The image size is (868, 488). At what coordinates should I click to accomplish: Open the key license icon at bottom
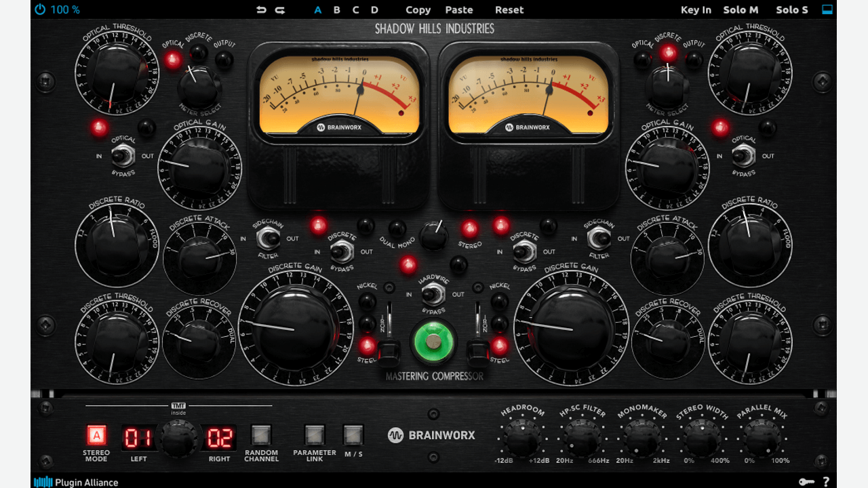(806, 482)
